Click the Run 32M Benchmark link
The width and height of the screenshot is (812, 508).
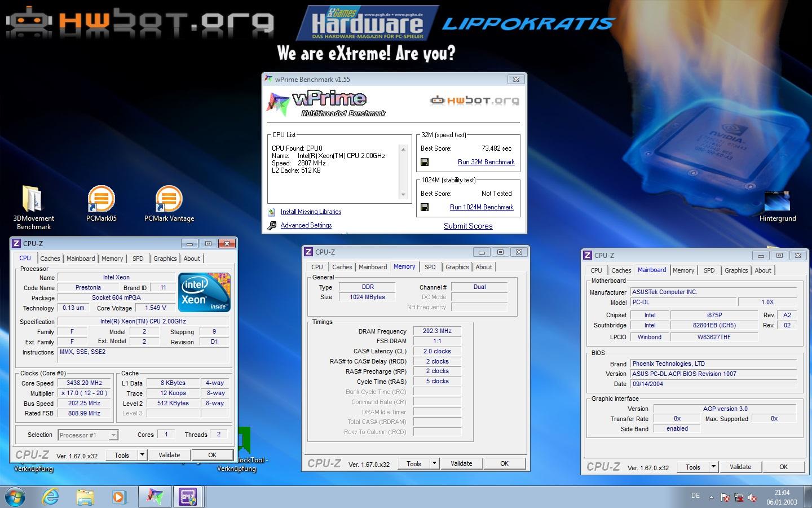tap(486, 162)
